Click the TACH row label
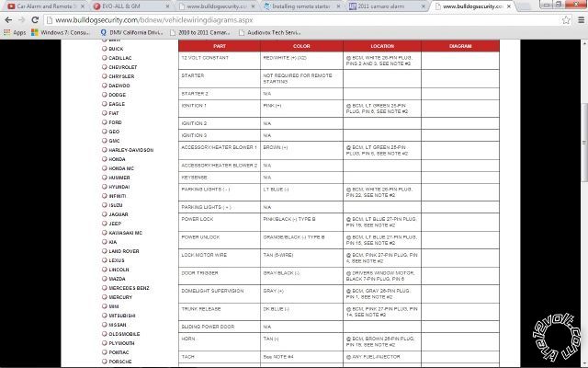This screenshot has width=588, height=368. tap(187, 357)
